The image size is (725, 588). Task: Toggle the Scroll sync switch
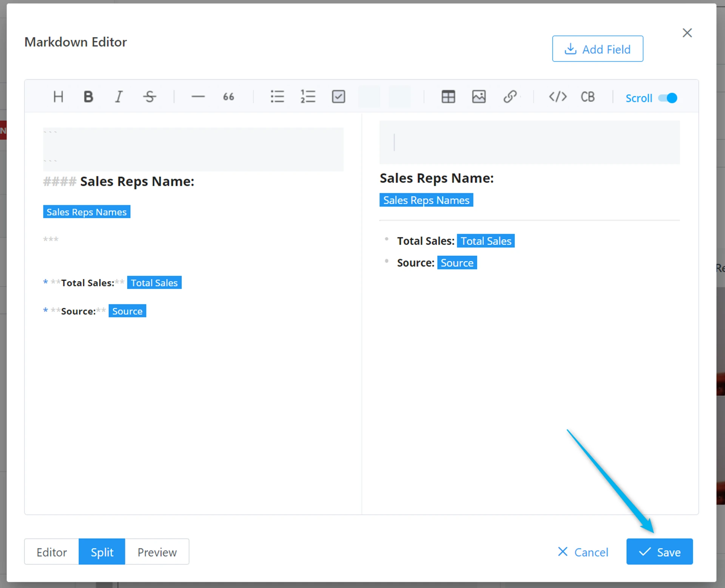tap(668, 98)
